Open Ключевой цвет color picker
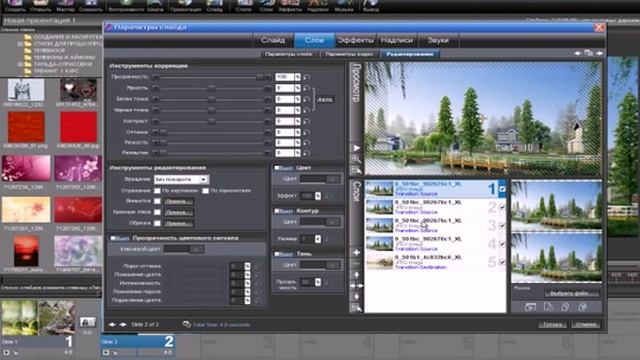 tap(196, 249)
